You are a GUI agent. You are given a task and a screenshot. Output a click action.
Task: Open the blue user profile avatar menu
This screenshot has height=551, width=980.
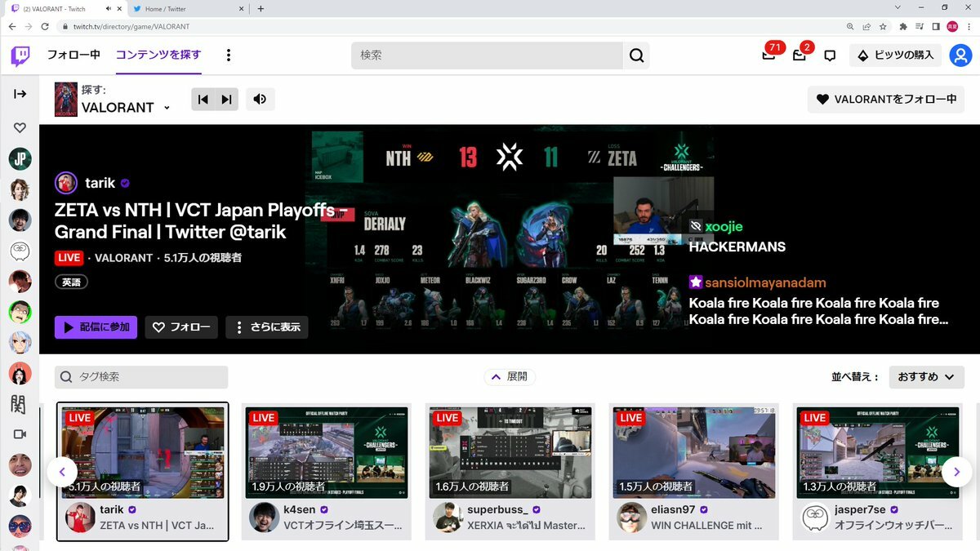coord(960,56)
